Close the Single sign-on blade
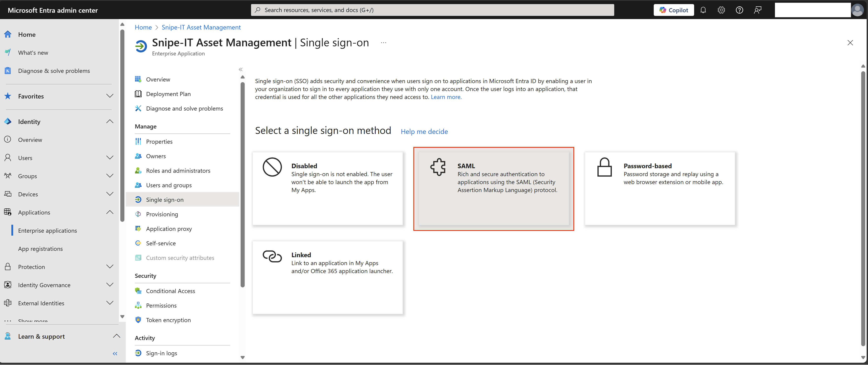This screenshot has height=365, width=868. [850, 43]
